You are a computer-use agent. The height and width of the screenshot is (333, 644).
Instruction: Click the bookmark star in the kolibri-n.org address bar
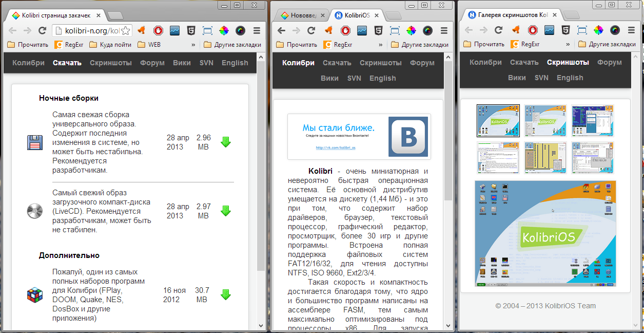[x=126, y=30]
